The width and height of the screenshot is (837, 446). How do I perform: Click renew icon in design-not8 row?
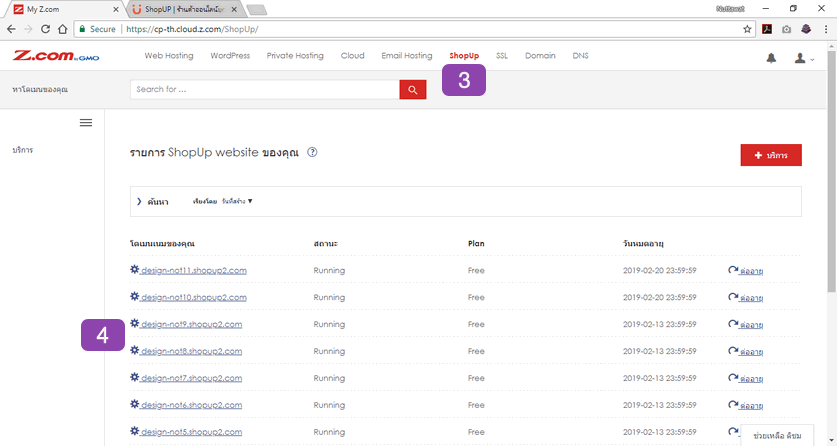[x=733, y=351]
